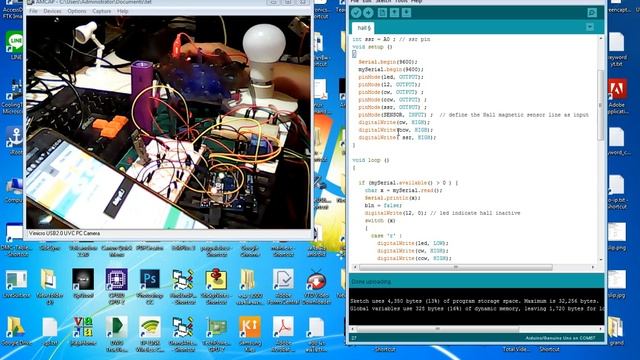
Task: Click the 'int ssr = A0' code line
Action: (391, 40)
